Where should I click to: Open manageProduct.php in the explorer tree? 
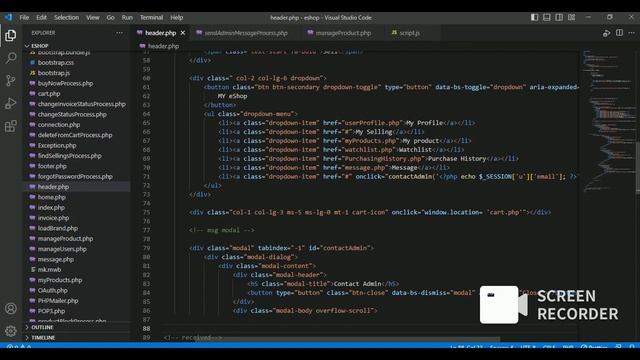[x=65, y=239]
